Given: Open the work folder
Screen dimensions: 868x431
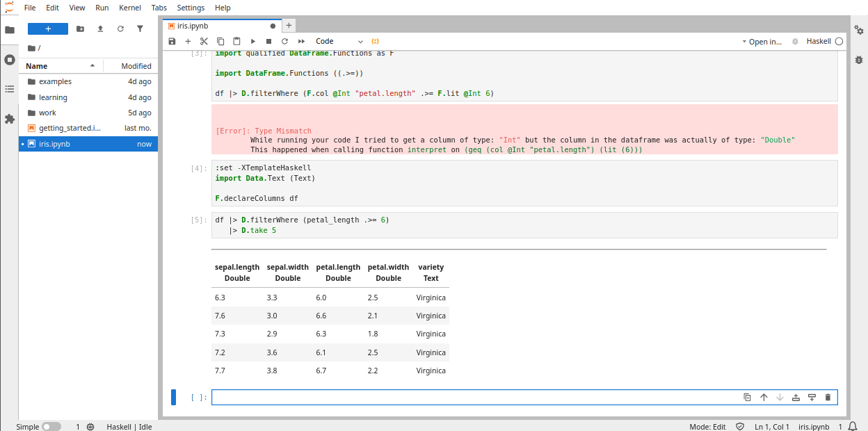Looking at the screenshot, I should [x=88, y=113].
